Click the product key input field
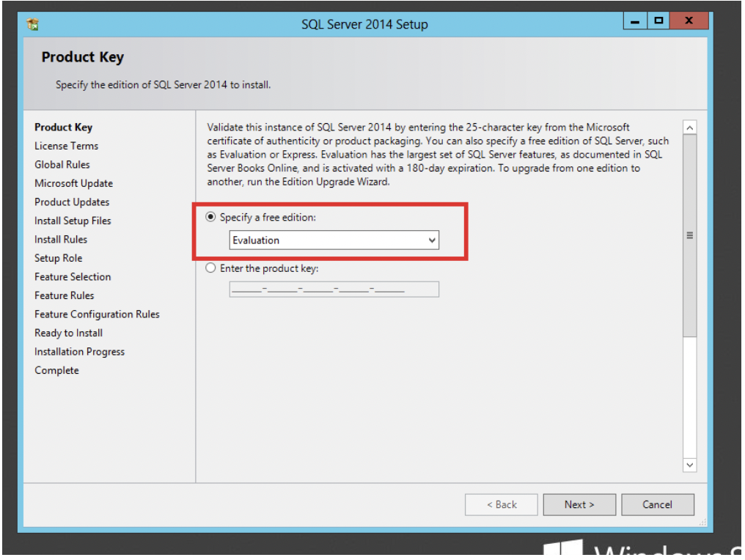Screen dimensions: 745x560 click(334, 290)
